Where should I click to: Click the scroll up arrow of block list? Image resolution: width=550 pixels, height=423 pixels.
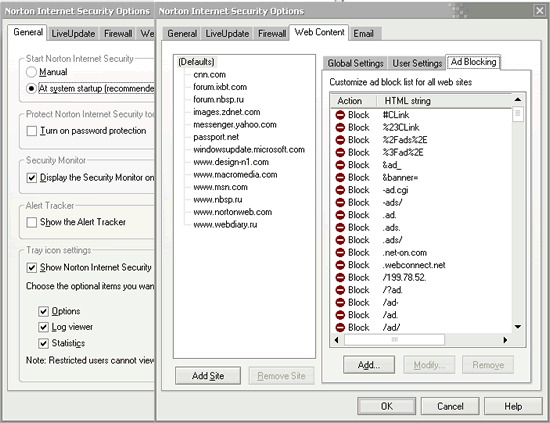pos(518,100)
